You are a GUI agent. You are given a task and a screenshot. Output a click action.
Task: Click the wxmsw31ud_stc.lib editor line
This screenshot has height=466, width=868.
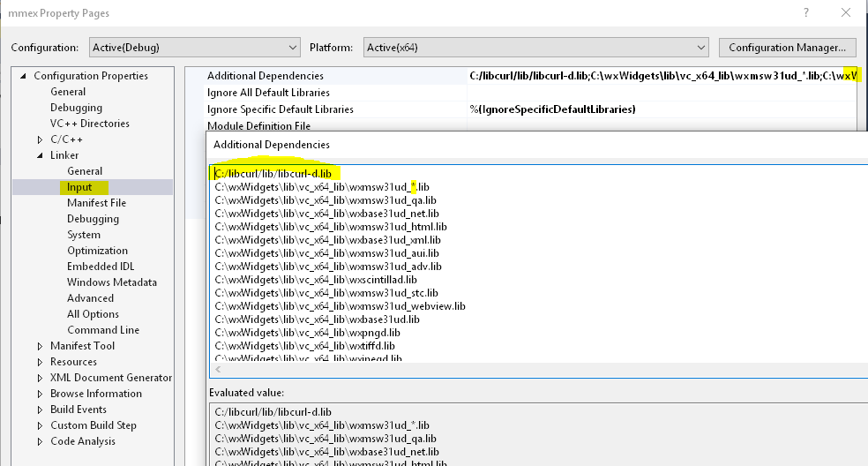[x=326, y=293]
